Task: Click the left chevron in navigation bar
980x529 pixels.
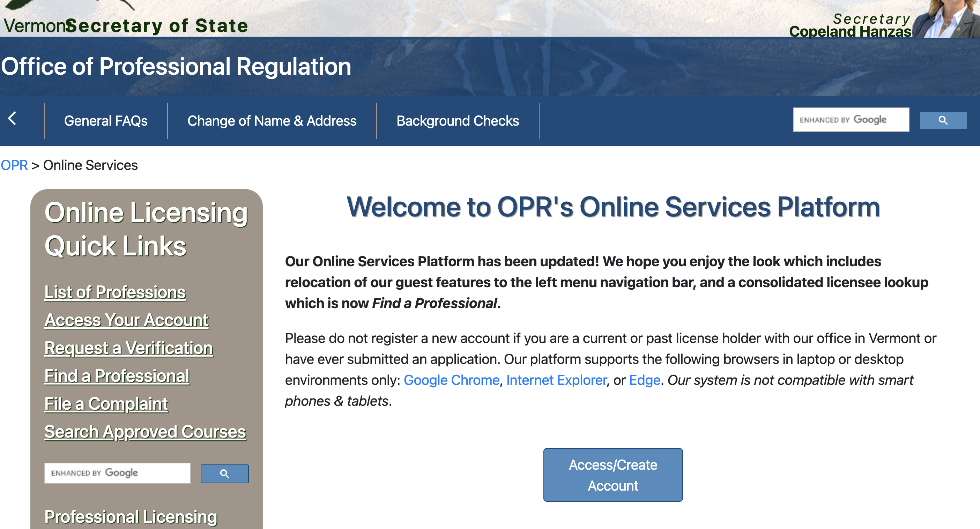Action: 12,119
